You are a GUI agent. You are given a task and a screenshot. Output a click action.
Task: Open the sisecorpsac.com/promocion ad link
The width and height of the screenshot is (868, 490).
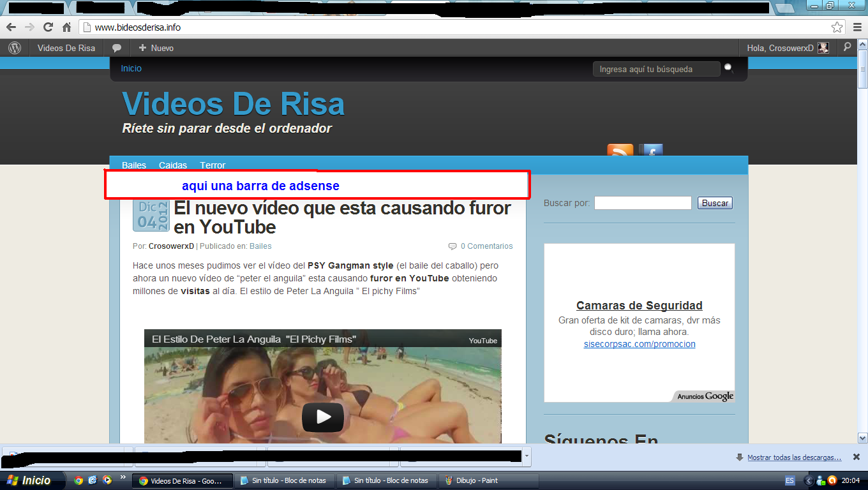point(640,344)
